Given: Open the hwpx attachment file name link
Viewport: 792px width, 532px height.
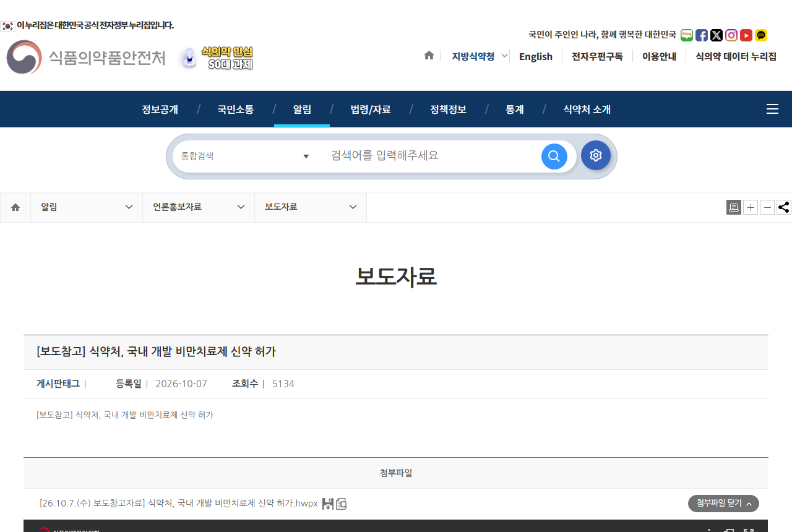Looking at the screenshot, I should tap(179, 504).
